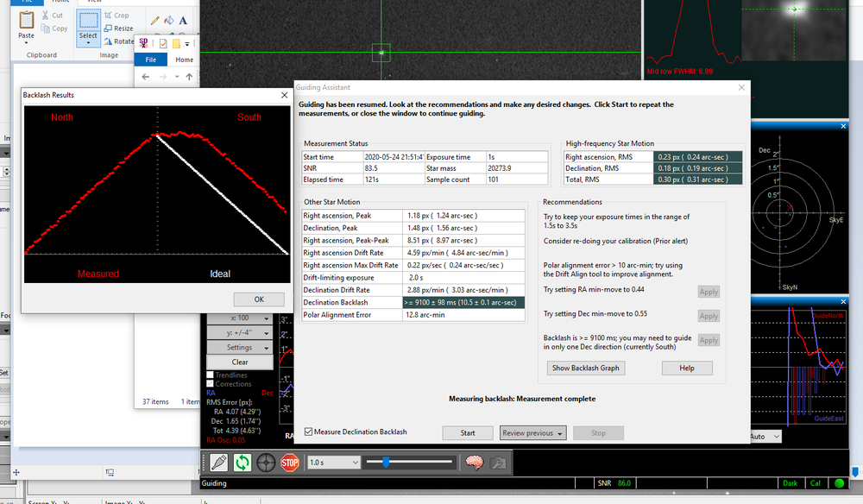
Task: Select the Pencil tool in Paint
Action: 154,20
